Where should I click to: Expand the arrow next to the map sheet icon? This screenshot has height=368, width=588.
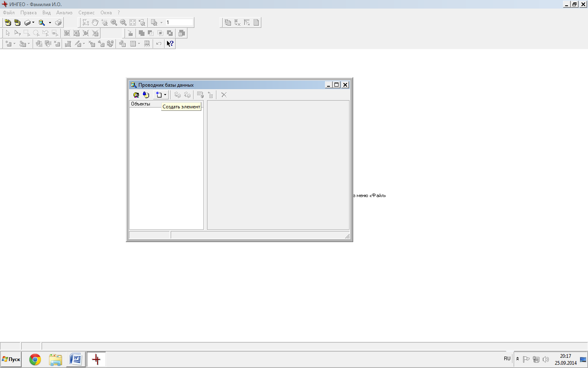[x=33, y=22]
